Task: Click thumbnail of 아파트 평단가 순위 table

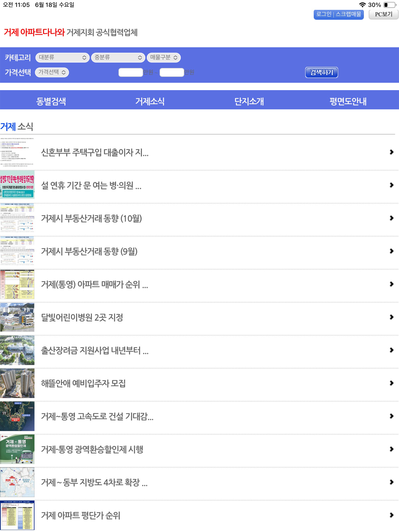Action: 17,515
